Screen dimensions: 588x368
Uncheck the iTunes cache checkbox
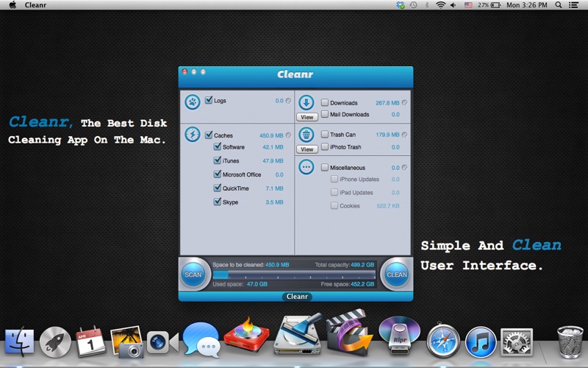218,160
